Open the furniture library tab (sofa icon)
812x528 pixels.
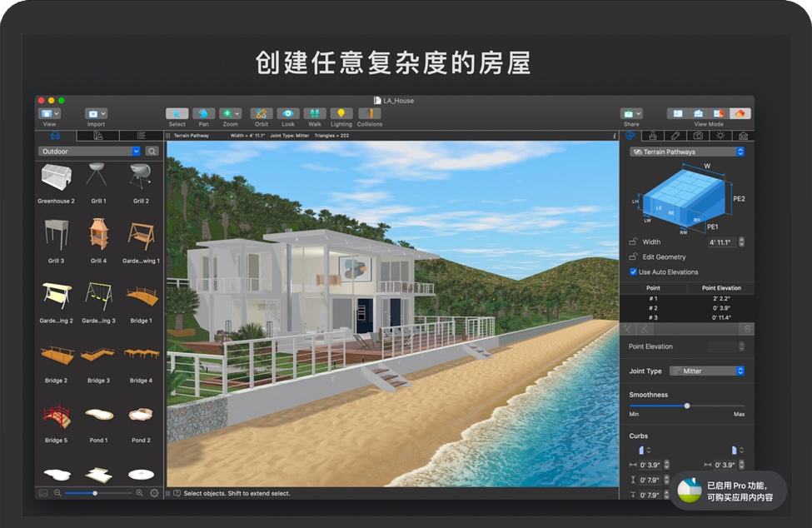(x=56, y=136)
